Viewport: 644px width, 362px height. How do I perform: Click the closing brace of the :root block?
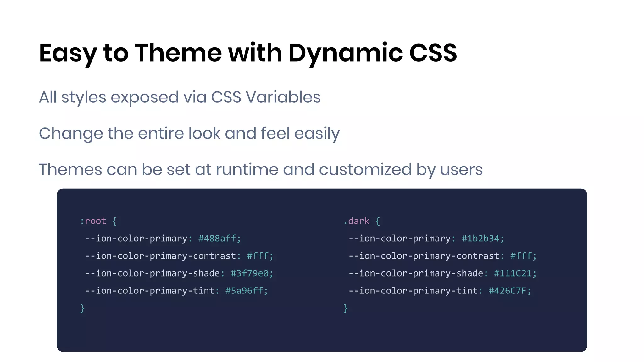(82, 308)
